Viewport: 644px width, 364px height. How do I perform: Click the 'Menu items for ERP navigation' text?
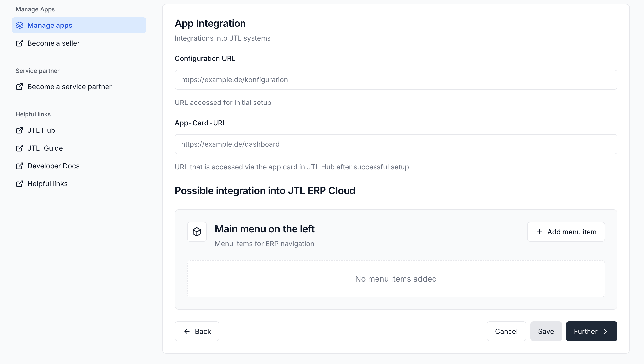(264, 244)
